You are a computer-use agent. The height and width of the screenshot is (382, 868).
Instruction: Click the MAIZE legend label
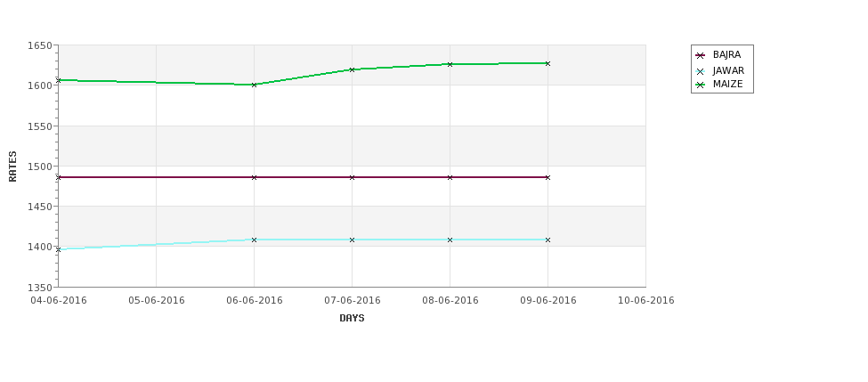pos(727,85)
